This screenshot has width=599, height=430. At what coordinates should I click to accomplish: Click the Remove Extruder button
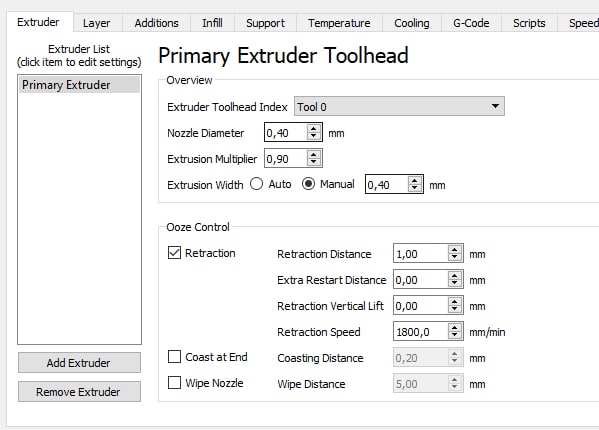pyautogui.click(x=79, y=391)
